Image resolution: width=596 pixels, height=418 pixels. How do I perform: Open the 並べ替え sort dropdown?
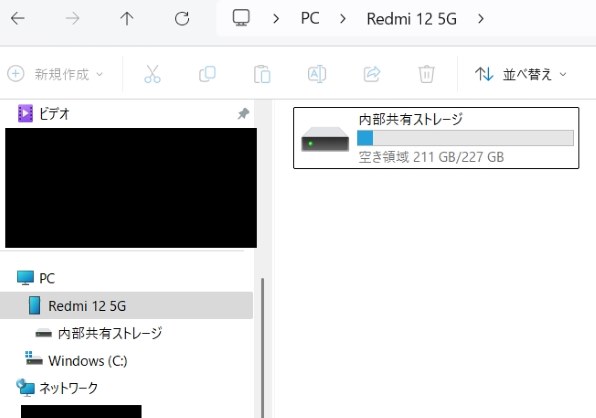pos(521,74)
